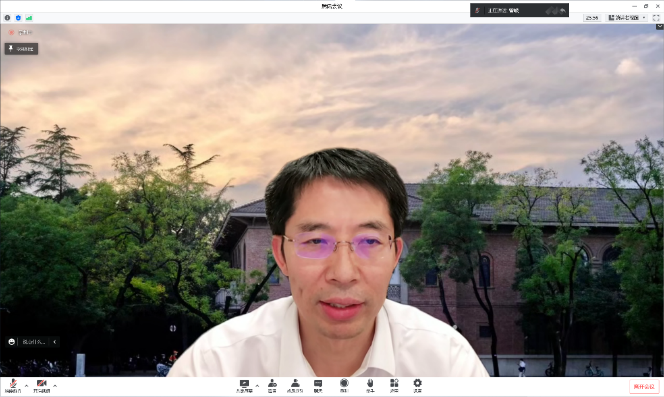The width and height of the screenshot is (664, 397).
Task: Start screen sharing from the toolbar
Action: coord(244,386)
